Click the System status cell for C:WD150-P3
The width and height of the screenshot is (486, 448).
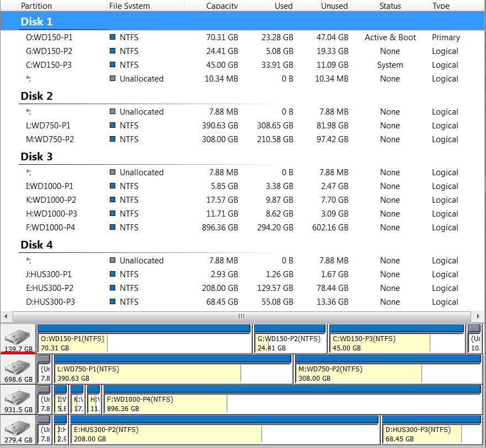point(390,65)
